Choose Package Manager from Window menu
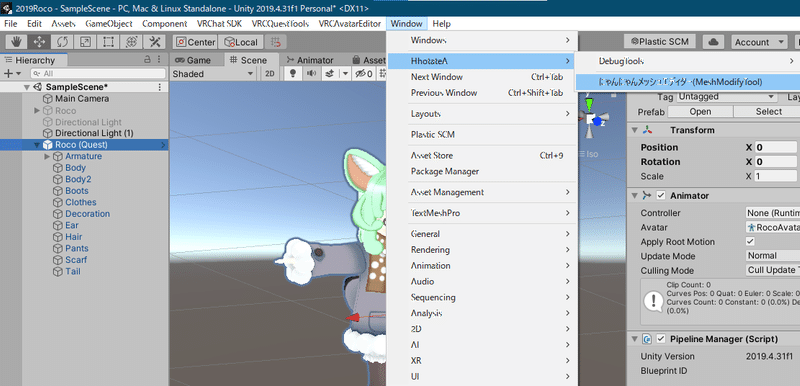Image resolution: width=800 pixels, height=386 pixels. [482, 171]
